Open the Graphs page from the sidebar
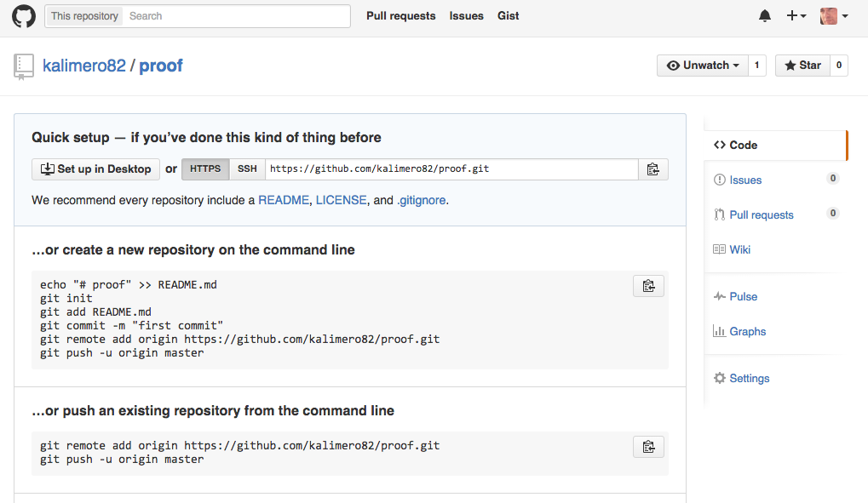This screenshot has height=503, width=868. [x=745, y=331]
